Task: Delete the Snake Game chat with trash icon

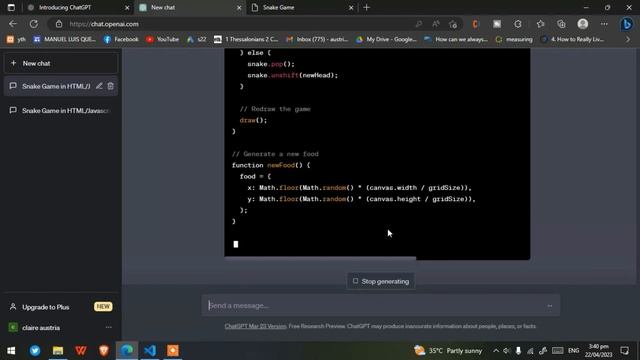Action: pos(110,86)
